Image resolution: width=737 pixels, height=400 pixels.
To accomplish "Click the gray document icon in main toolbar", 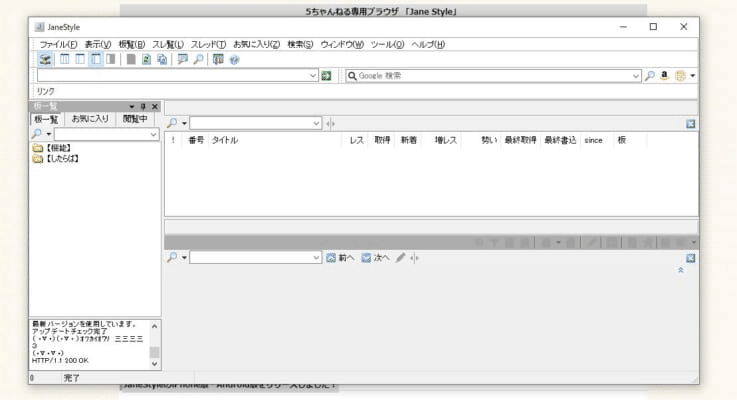I will tap(131, 59).
